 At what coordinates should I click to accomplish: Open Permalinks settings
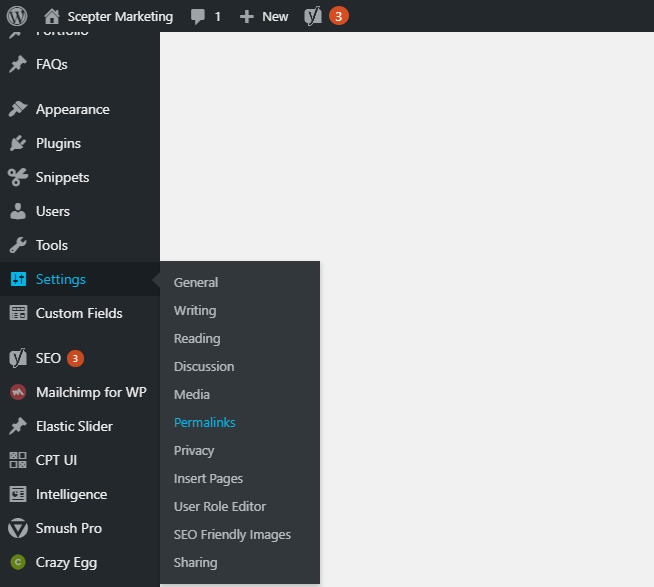(204, 422)
